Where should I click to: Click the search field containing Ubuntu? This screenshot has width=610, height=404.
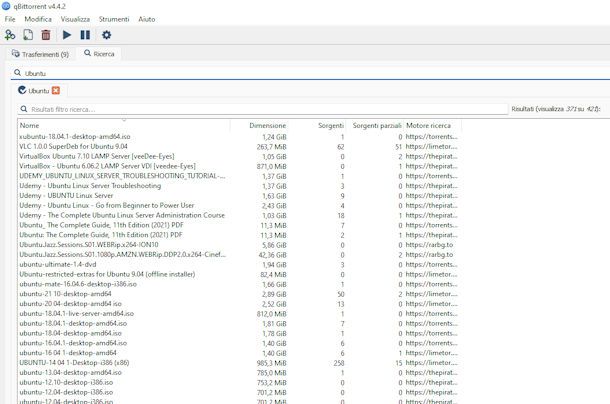[311, 73]
